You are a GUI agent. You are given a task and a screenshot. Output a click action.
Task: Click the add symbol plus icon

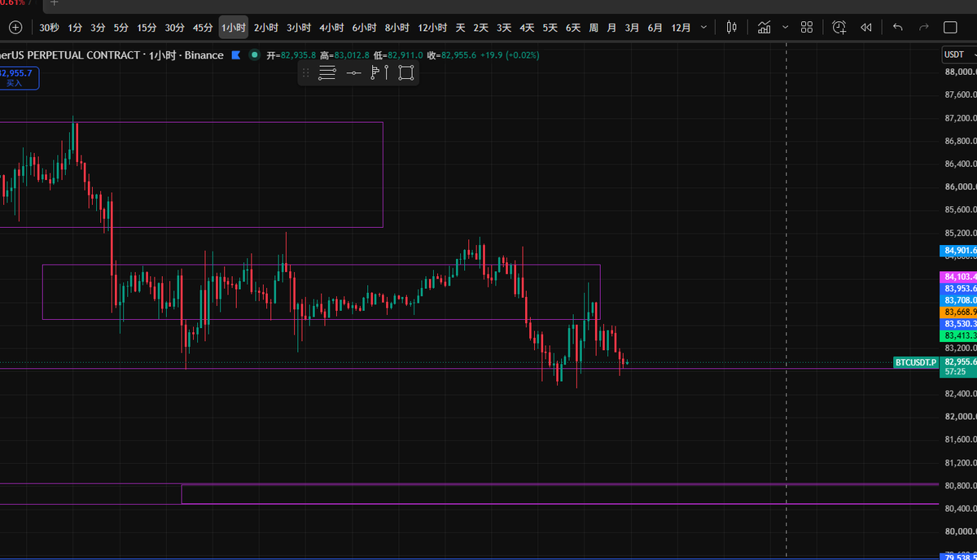tap(15, 28)
